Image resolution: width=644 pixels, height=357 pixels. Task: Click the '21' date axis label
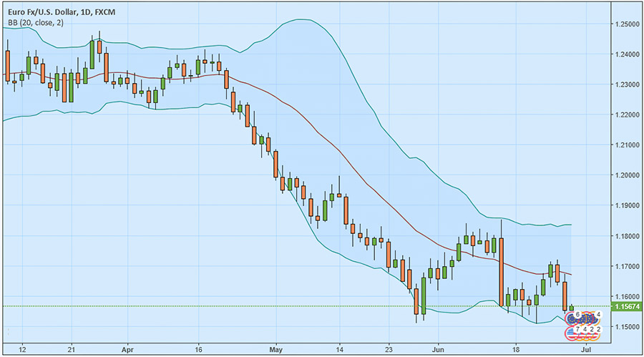pos(72,350)
